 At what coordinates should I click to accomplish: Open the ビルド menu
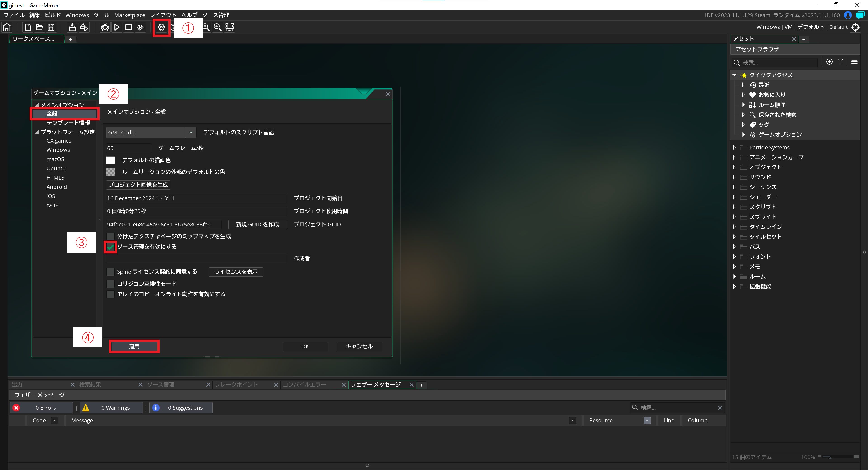pyautogui.click(x=53, y=15)
